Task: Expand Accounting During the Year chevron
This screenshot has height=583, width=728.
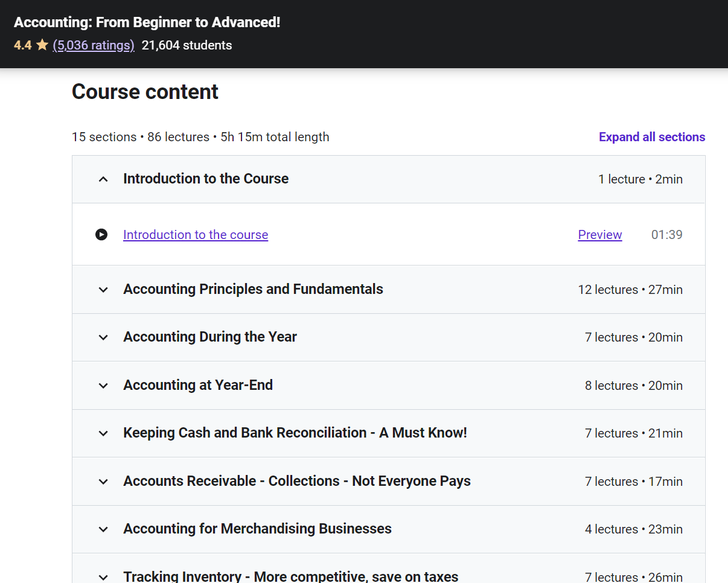Action: (103, 337)
